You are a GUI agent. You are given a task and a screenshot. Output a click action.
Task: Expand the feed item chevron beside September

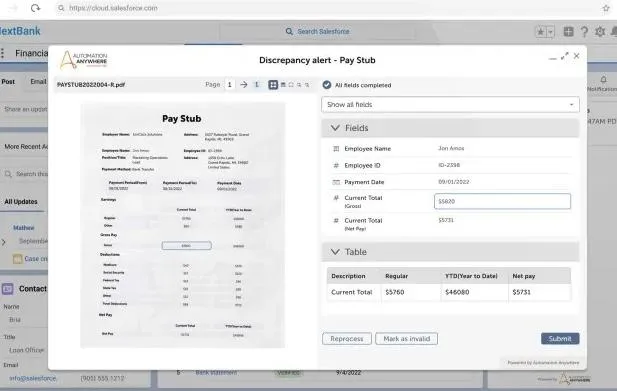coord(4,242)
